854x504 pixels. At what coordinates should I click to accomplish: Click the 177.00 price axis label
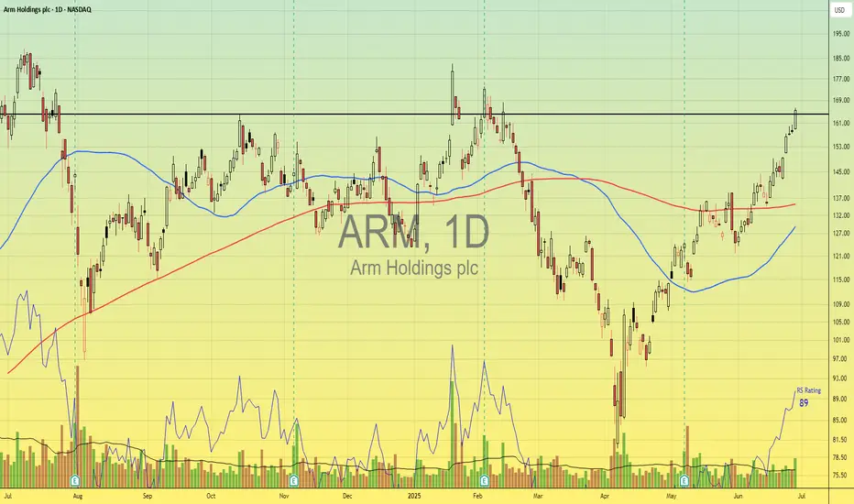pyautogui.click(x=840, y=79)
